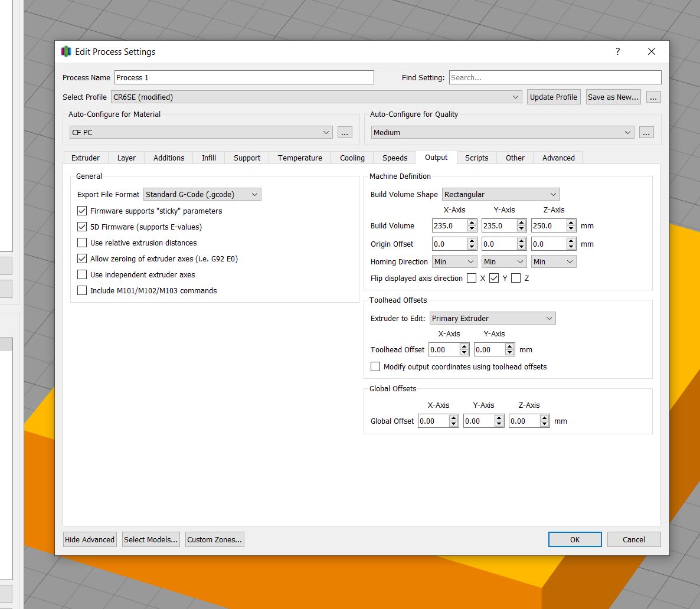Viewport: 700px width, 609px height.
Task: Enable Use independent extruder axes
Action: 82,274
